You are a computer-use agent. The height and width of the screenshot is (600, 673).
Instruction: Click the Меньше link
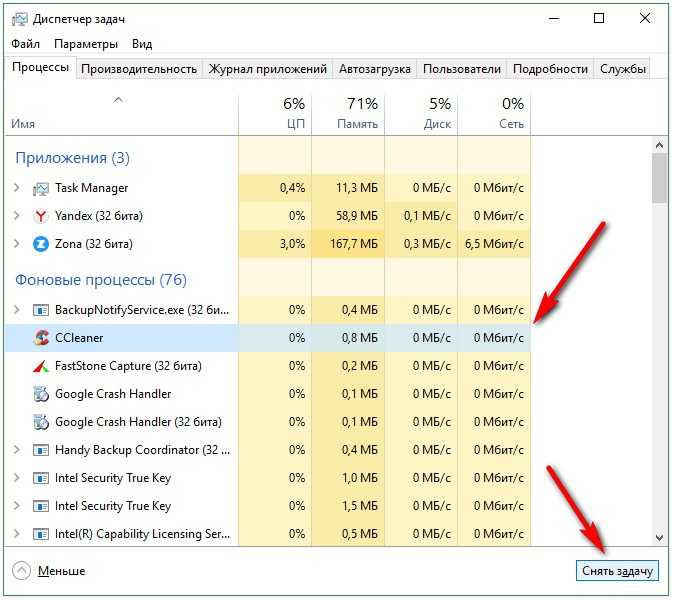tap(61, 571)
